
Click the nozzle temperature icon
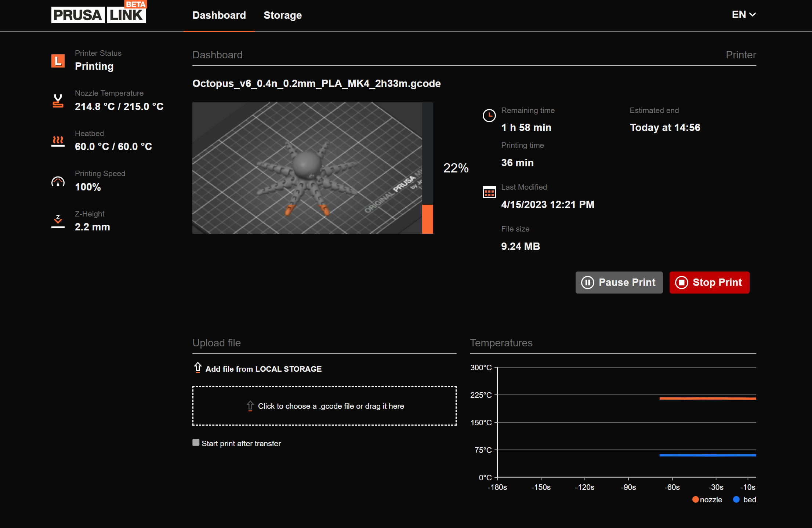(58, 101)
